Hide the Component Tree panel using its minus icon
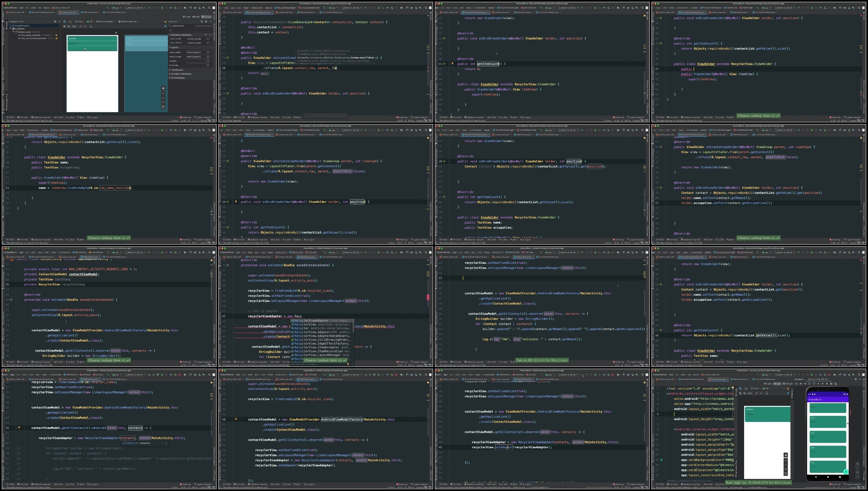Viewport: 868px width, 491px height. coord(59,21)
